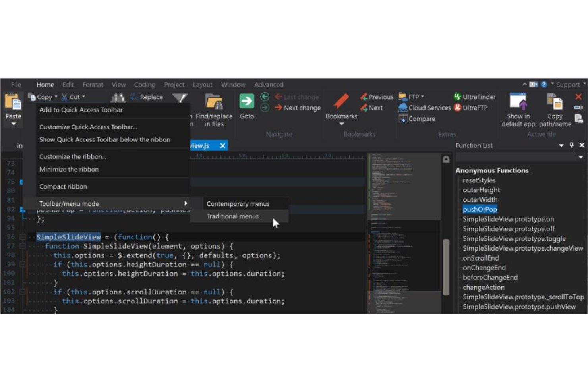588x392 pixels.
Task: Select Traditional menus from the submenu
Action: (232, 216)
